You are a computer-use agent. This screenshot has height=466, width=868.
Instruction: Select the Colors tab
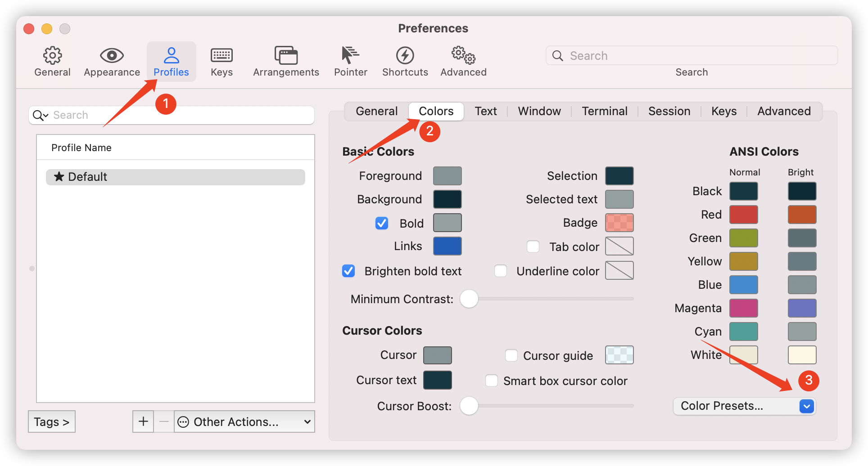[x=436, y=111]
